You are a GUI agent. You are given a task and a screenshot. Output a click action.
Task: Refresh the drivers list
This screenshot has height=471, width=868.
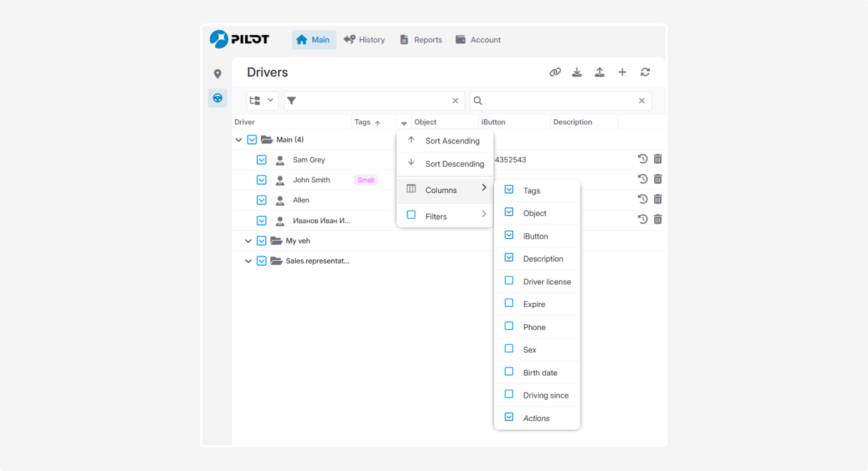tap(645, 72)
